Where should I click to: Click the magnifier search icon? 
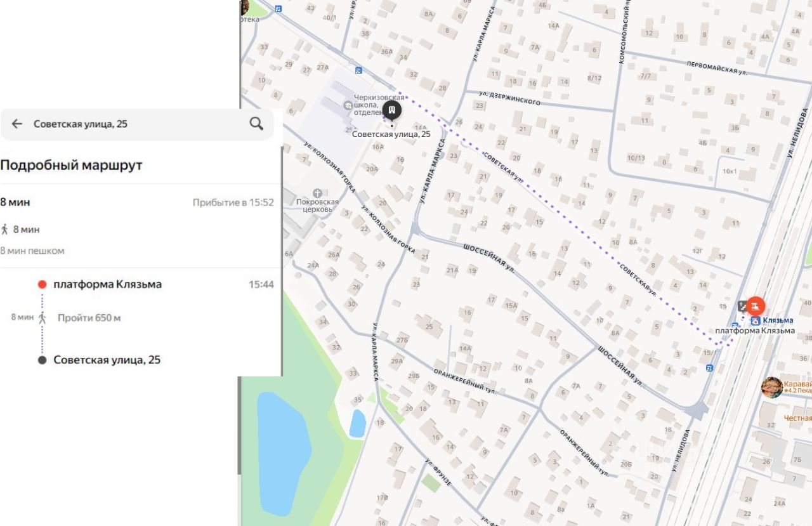(x=256, y=124)
